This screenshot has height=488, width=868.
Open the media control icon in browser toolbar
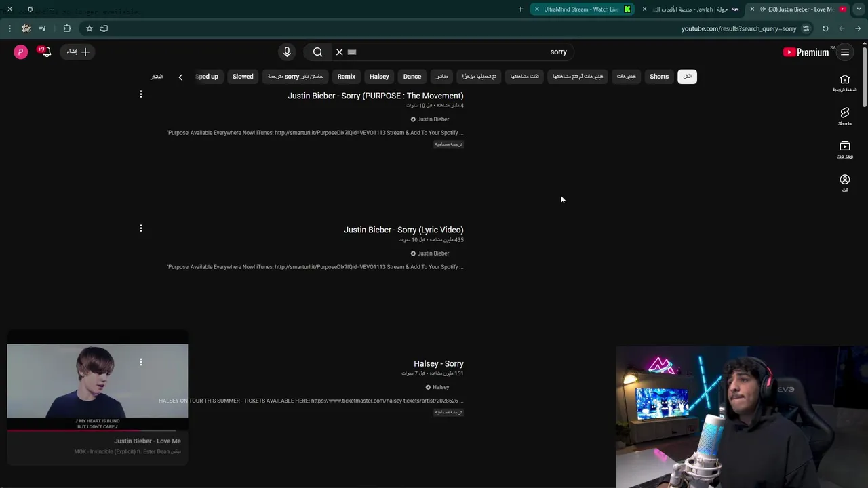42,28
